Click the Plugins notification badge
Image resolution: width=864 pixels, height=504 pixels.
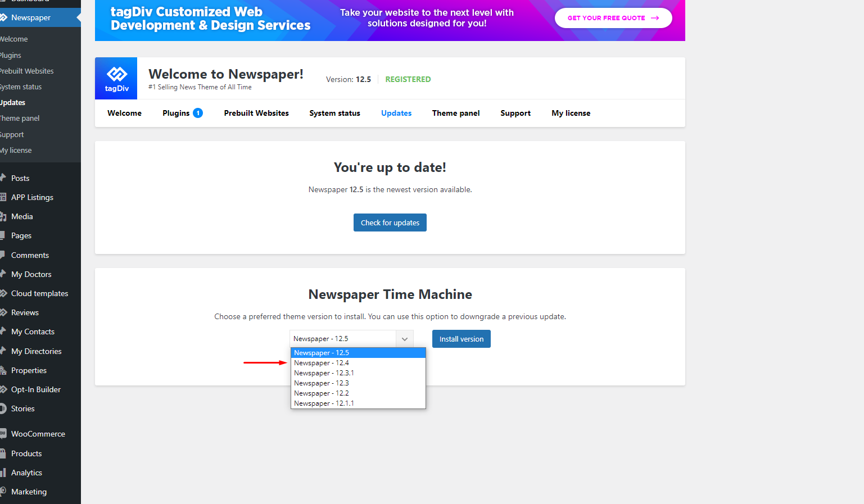pyautogui.click(x=198, y=113)
